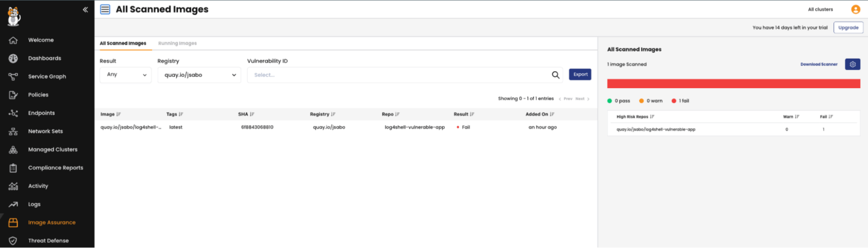Open Welcome in the sidebar

[x=41, y=40]
